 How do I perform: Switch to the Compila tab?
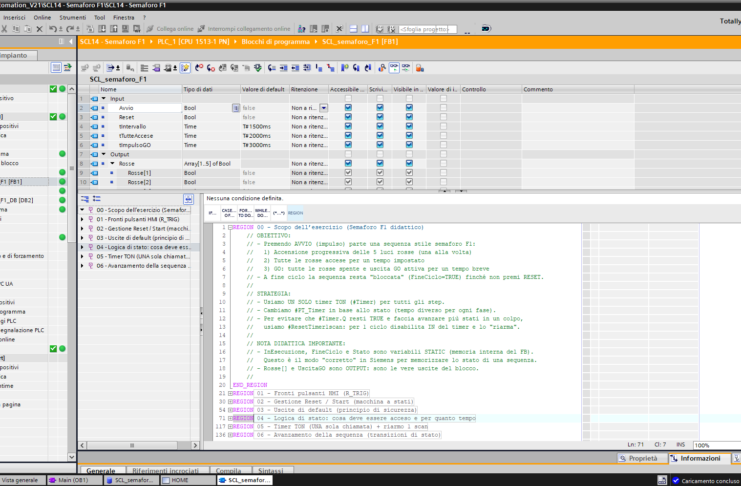tap(229, 470)
